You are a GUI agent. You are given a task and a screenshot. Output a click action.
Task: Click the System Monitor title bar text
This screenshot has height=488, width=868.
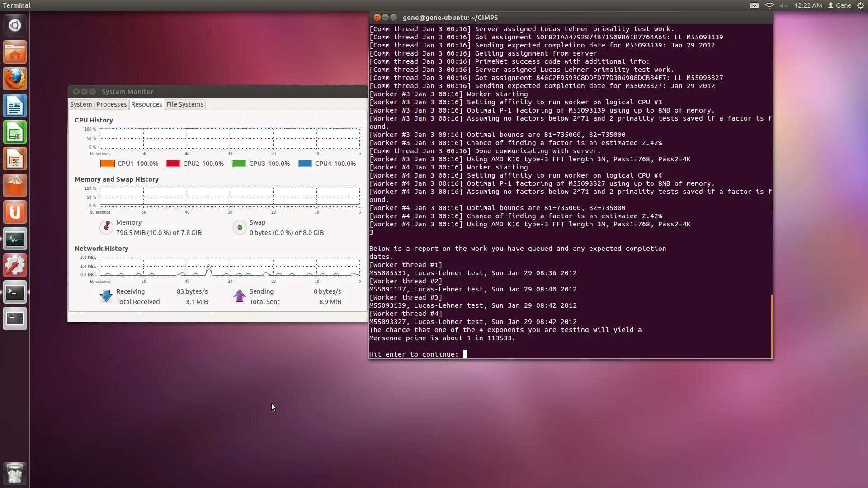click(127, 92)
